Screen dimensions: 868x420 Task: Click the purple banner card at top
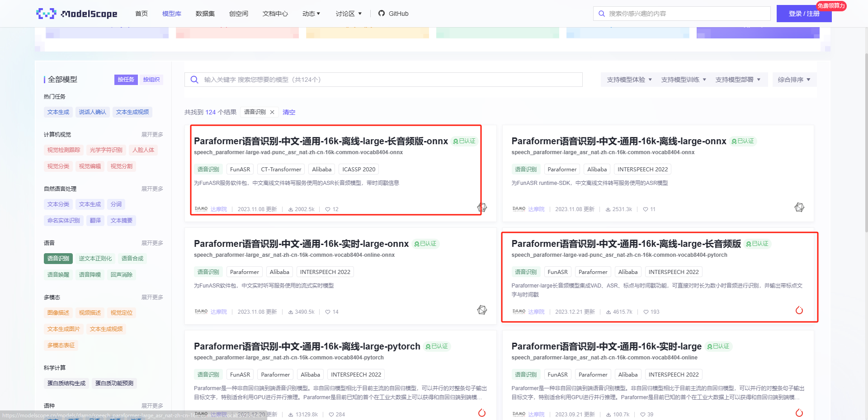pyautogui.click(x=758, y=33)
